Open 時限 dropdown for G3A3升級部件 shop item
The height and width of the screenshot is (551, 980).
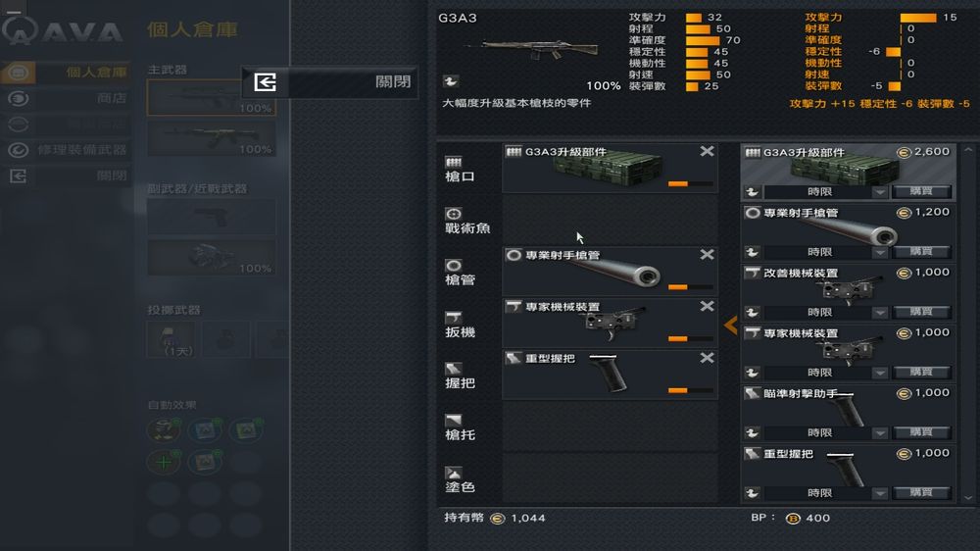(825, 192)
